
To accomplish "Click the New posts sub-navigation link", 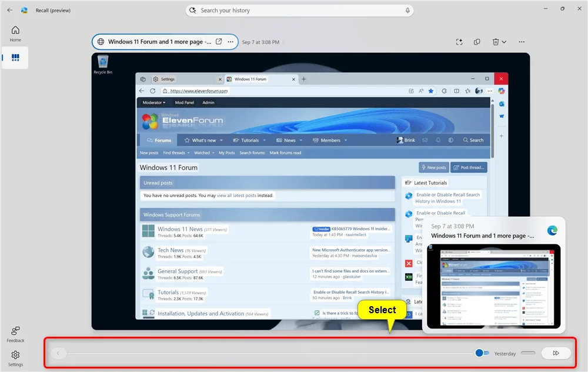I will pyautogui.click(x=149, y=153).
